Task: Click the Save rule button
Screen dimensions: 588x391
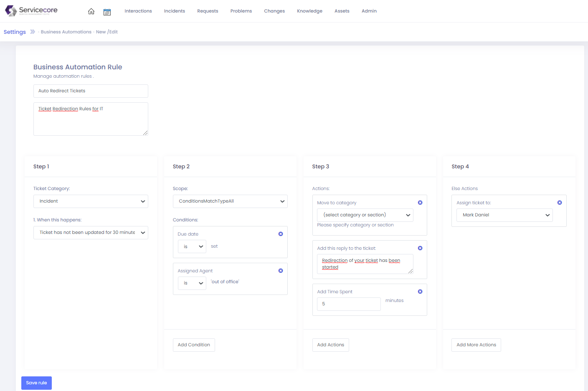Action: [x=36, y=383]
